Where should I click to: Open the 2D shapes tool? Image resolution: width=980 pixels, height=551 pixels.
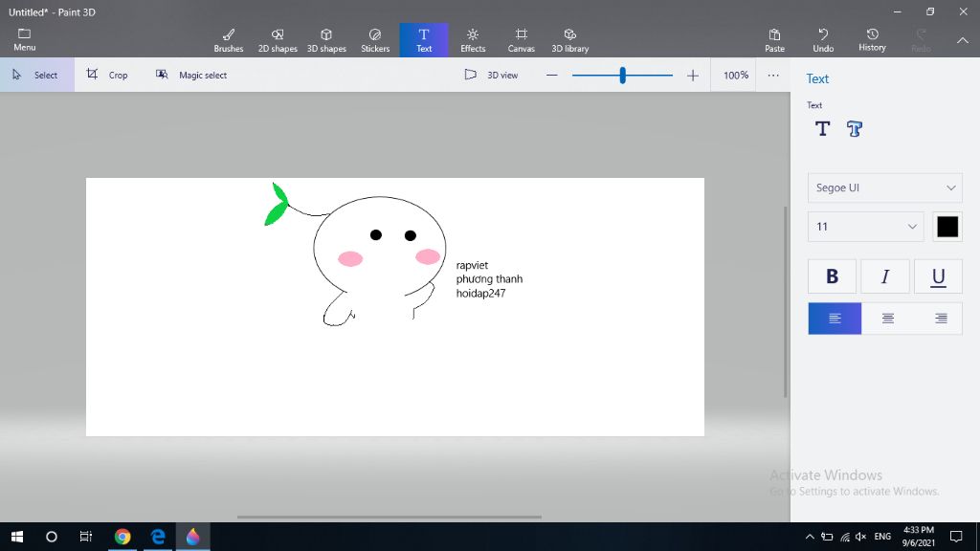click(x=278, y=40)
